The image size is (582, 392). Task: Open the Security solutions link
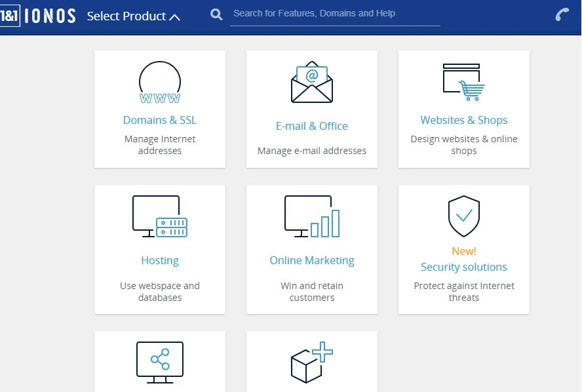463,267
